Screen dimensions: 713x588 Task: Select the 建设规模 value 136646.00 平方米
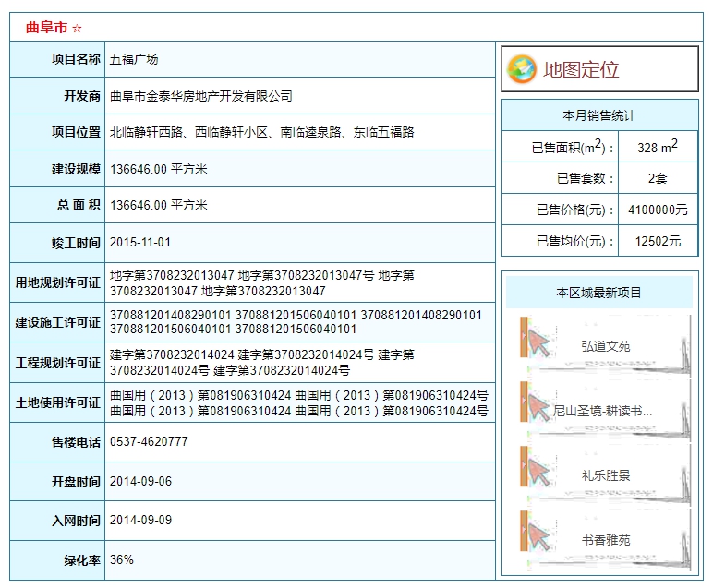click(x=158, y=169)
